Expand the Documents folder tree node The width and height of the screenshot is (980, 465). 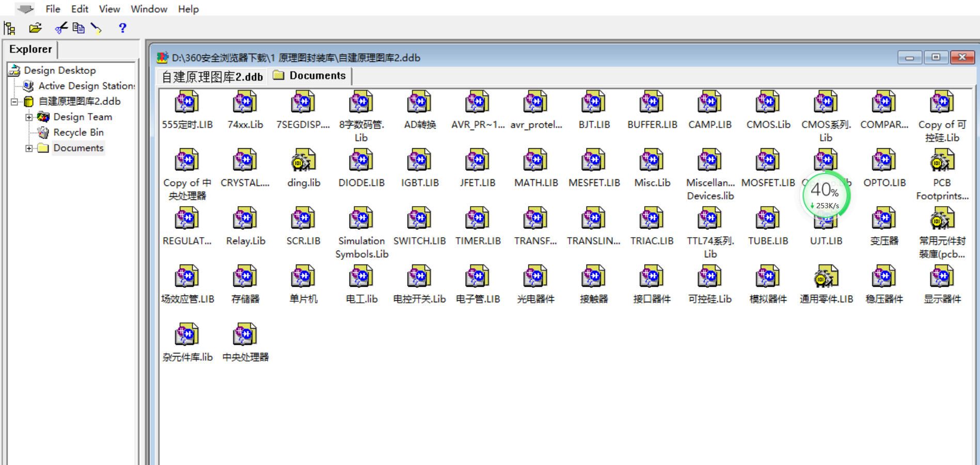pyautogui.click(x=29, y=148)
